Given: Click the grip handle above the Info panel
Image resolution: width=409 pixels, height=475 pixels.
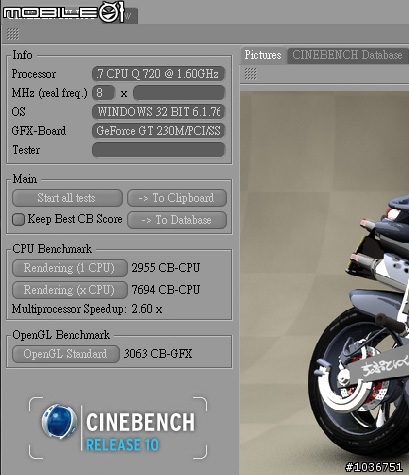Looking at the screenshot, I should tap(13, 34).
